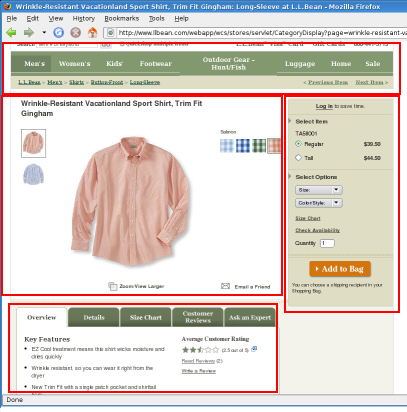Open the Men's navigation tab
Image resolution: width=407 pixels, height=412 pixels.
(34, 64)
